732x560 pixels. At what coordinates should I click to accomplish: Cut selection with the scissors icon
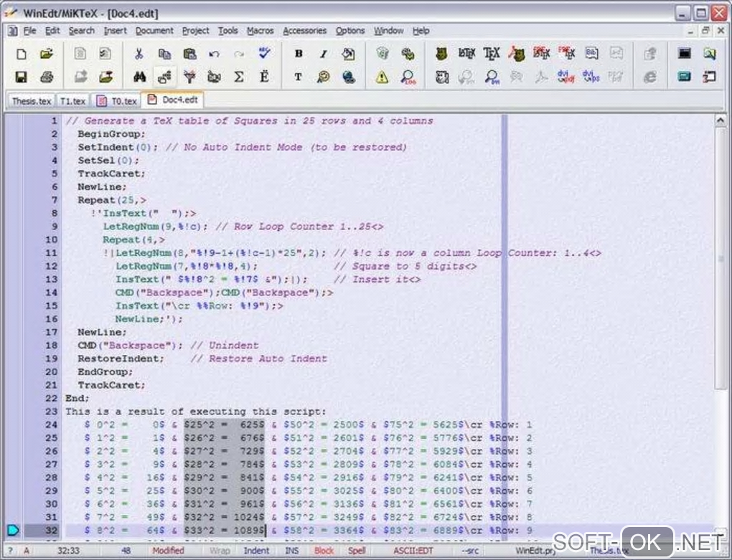click(x=139, y=54)
